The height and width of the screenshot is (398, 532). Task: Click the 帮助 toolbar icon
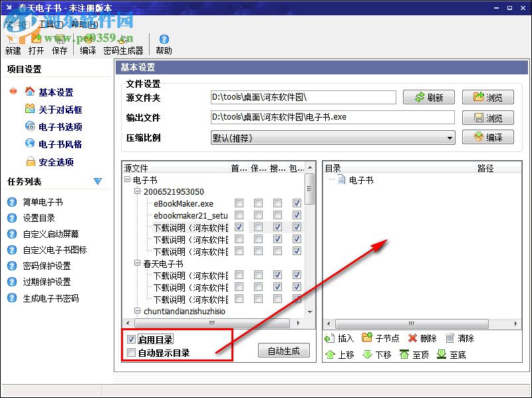(x=164, y=45)
